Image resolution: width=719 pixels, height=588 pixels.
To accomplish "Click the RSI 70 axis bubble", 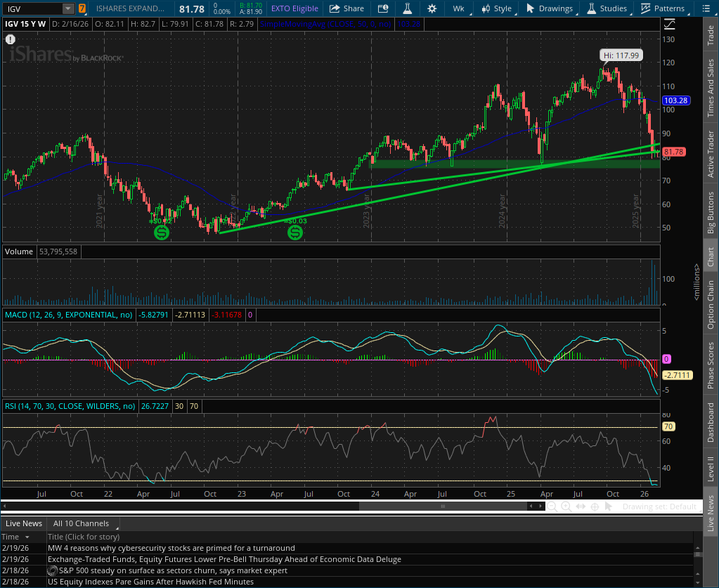I will [x=668, y=426].
